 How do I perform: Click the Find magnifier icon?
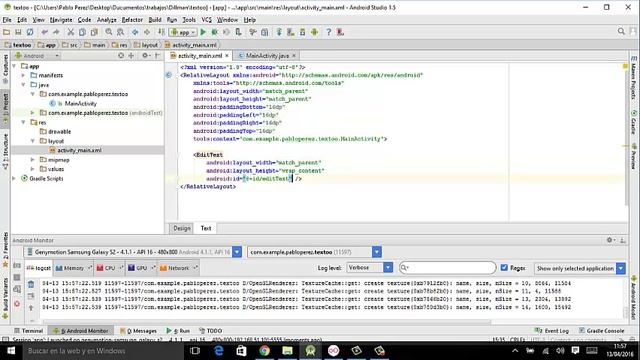pyautogui.click(x=109, y=32)
